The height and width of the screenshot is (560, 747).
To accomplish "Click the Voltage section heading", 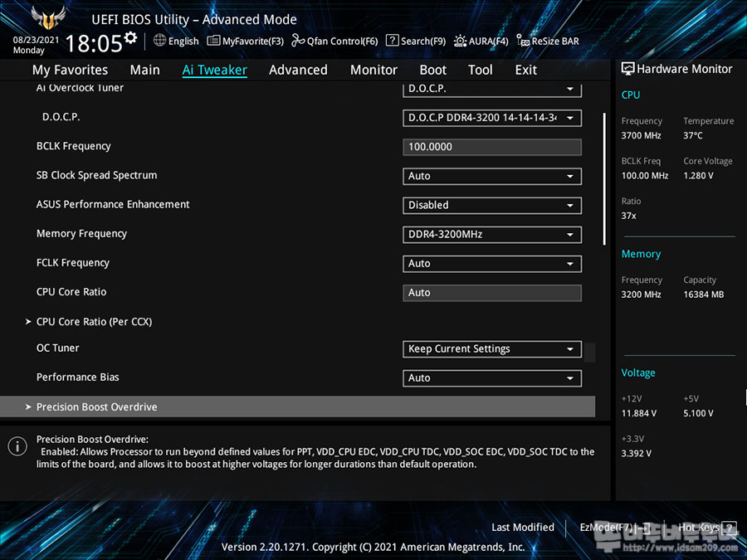I will point(638,373).
